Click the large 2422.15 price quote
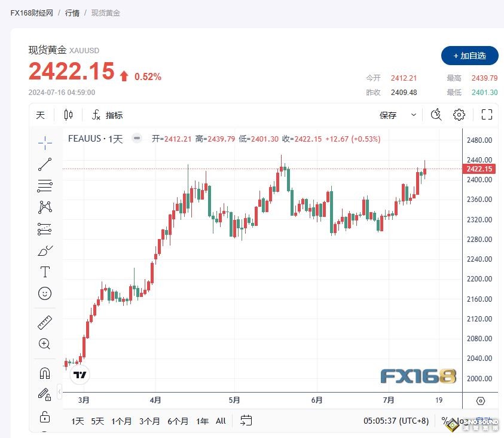The height and width of the screenshot is (438, 504). (71, 71)
